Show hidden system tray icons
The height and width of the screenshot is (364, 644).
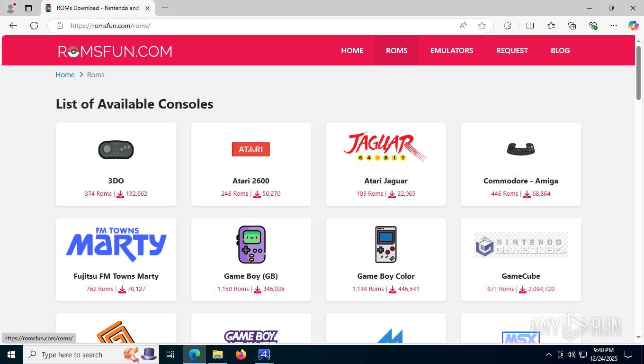(548, 355)
